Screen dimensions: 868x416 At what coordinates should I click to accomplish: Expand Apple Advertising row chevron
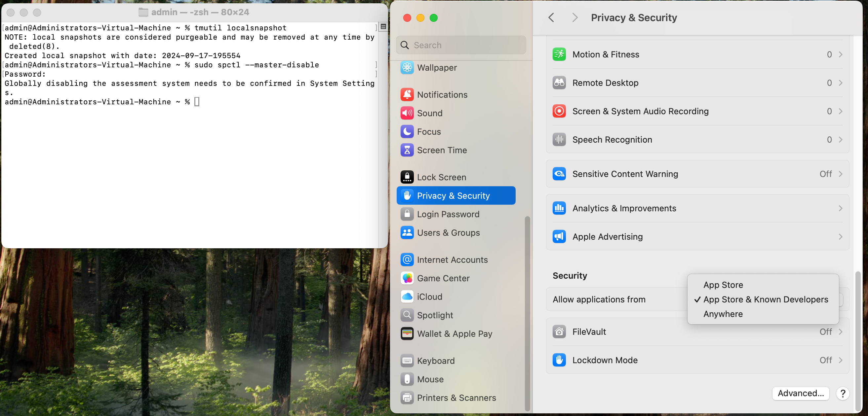click(840, 237)
